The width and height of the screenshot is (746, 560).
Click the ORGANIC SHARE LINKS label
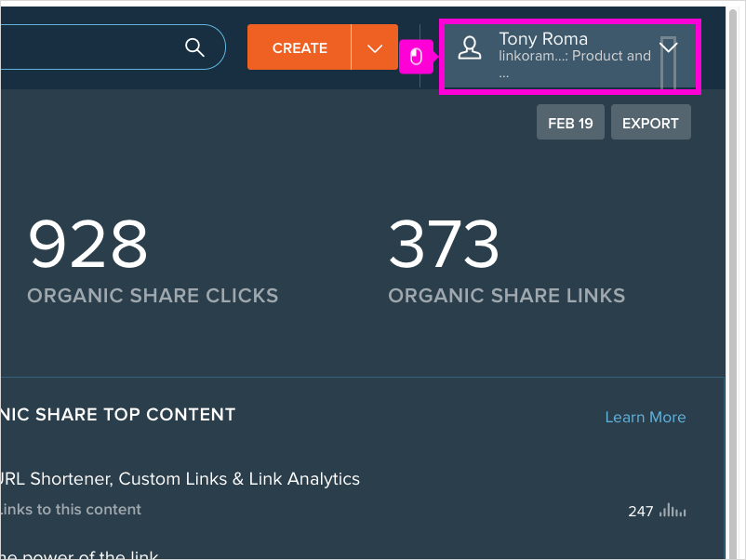pyautogui.click(x=507, y=296)
